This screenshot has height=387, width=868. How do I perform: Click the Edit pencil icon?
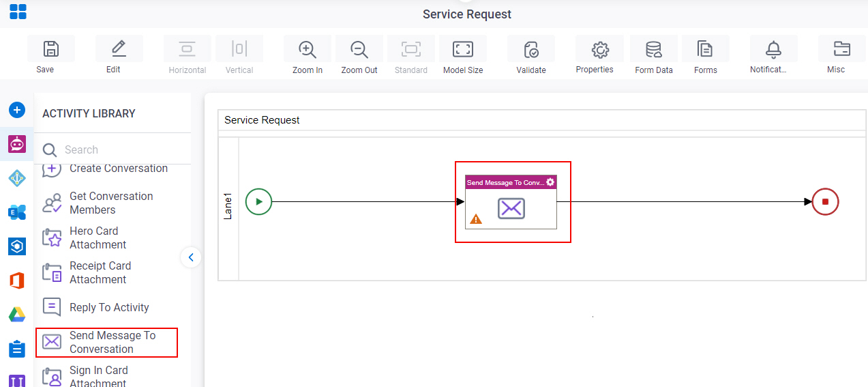[x=119, y=49]
